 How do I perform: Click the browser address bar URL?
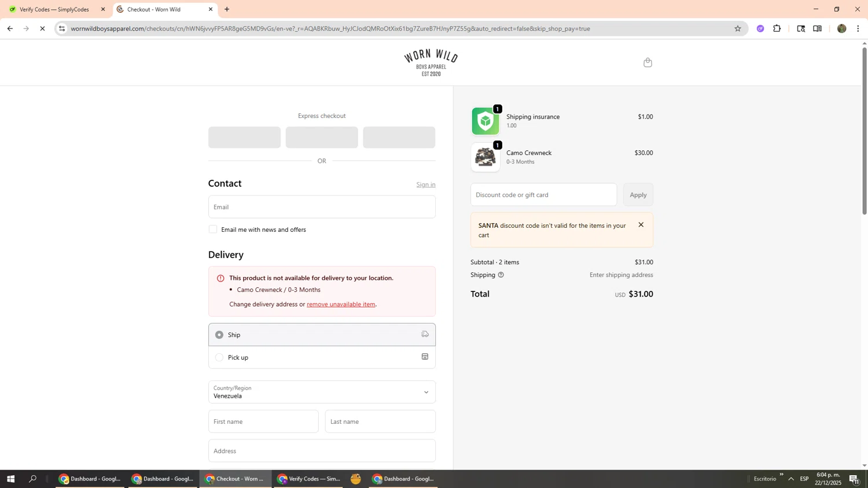point(330,28)
